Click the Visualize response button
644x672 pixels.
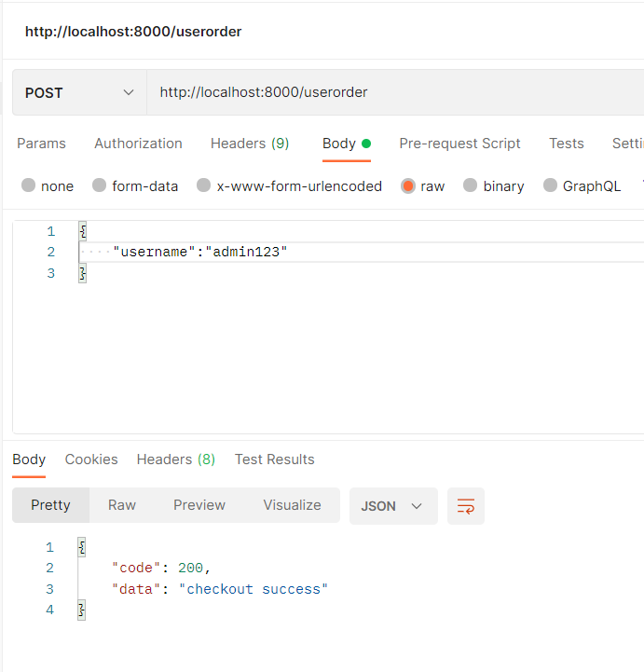click(x=292, y=505)
